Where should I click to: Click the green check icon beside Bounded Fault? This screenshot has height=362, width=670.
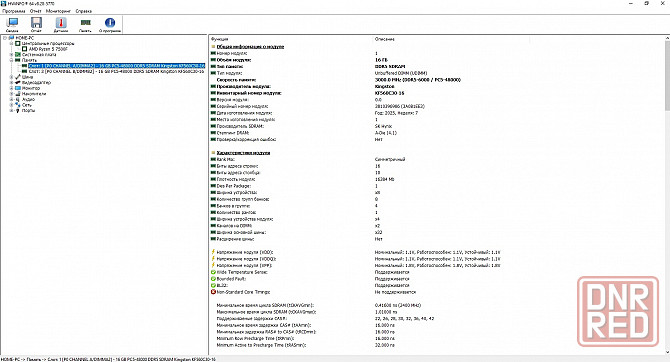click(x=213, y=279)
